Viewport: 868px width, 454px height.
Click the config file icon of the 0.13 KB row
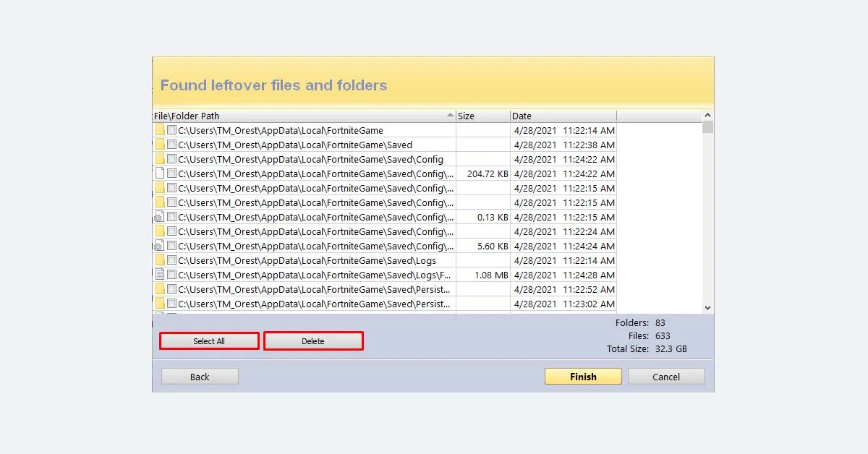(x=160, y=217)
